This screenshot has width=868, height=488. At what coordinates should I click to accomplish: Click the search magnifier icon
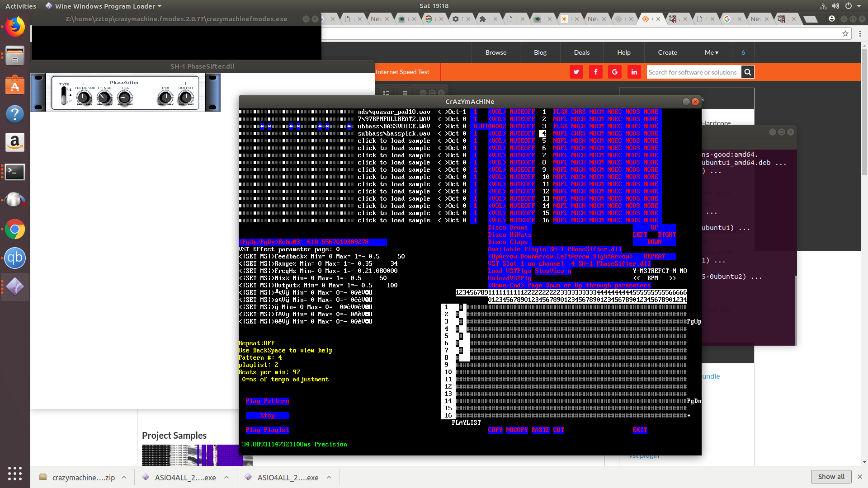click(748, 72)
